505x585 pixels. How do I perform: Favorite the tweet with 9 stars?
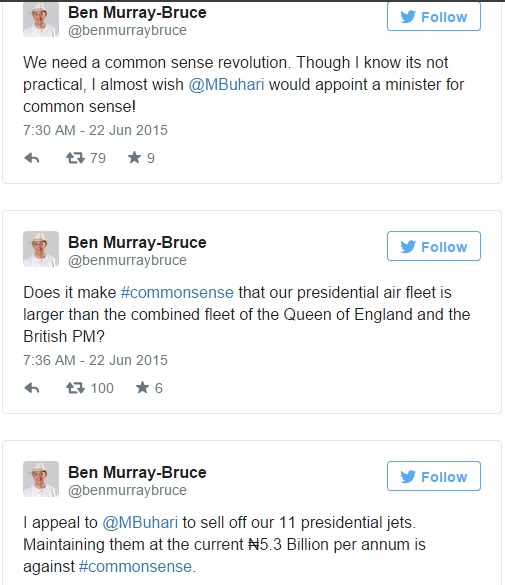pyautogui.click(x=134, y=158)
